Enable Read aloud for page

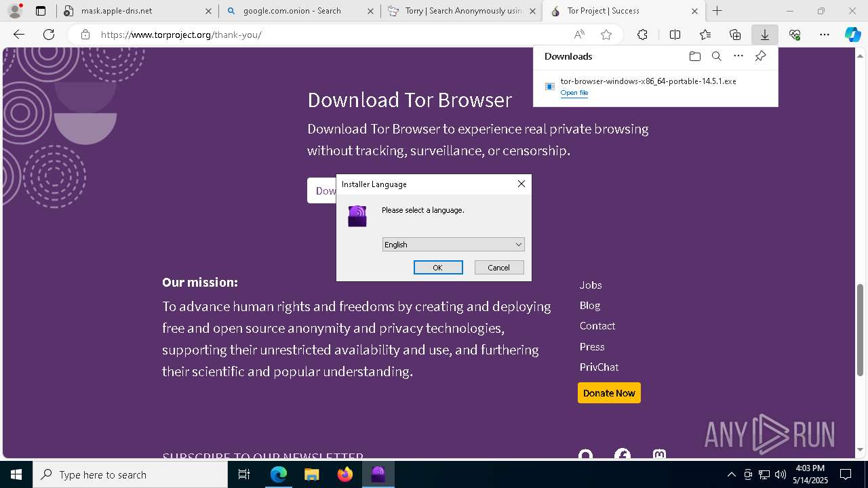(579, 35)
